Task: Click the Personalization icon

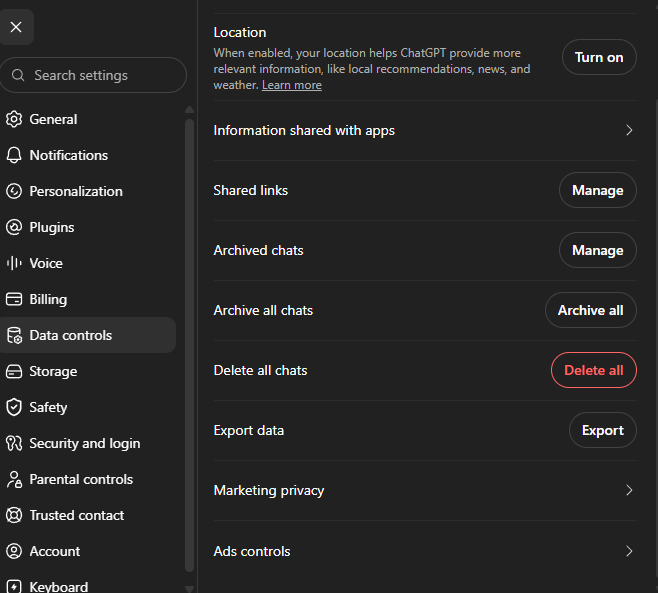Action: pyautogui.click(x=14, y=191)
